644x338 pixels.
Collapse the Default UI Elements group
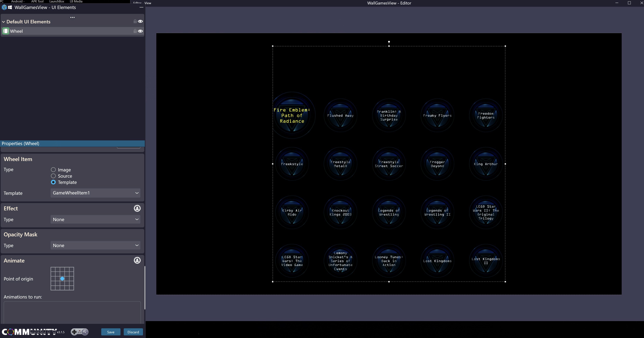pos(3,22)
